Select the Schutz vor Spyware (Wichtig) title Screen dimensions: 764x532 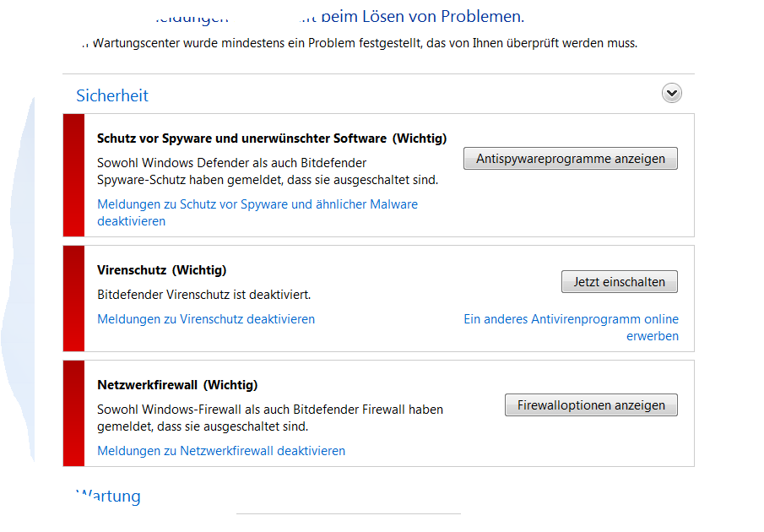272,138
